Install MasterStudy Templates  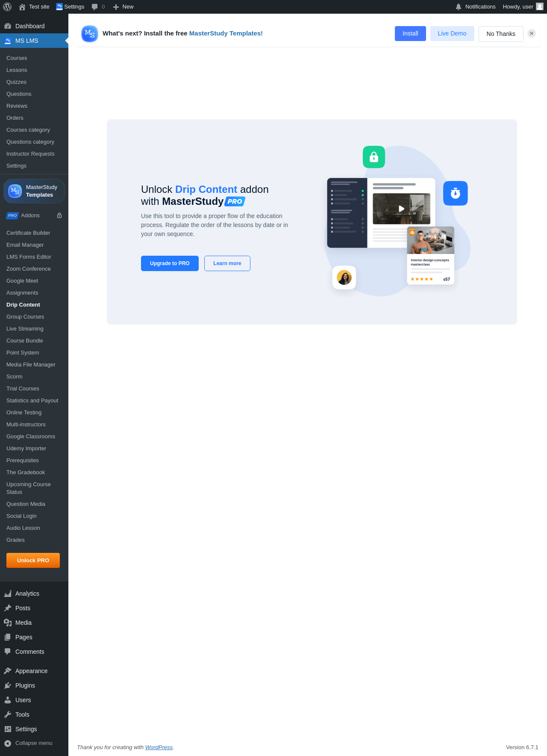tap(410, 33)
